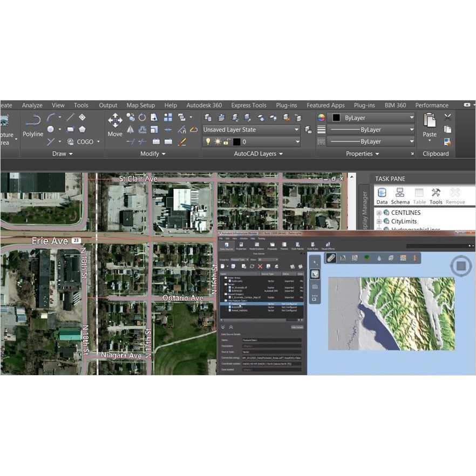Image resolution: width=476 pixels, height=476 pixels.
Task: Switch to the Express Tools tab
Action: coord(249,105)
